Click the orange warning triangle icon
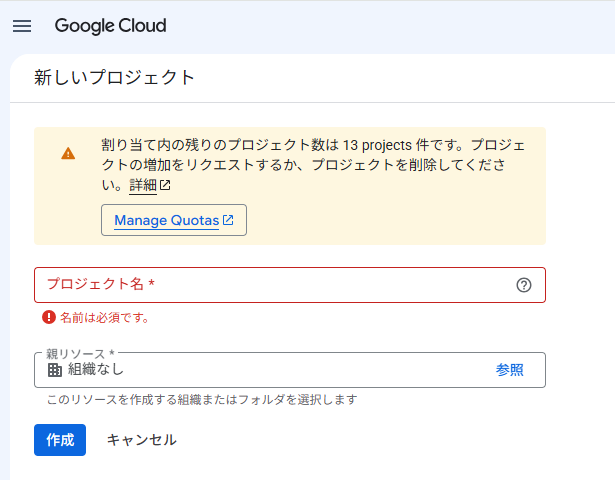Screen dimensions: 615x480 pyautogui.click(x=68, y=153)
